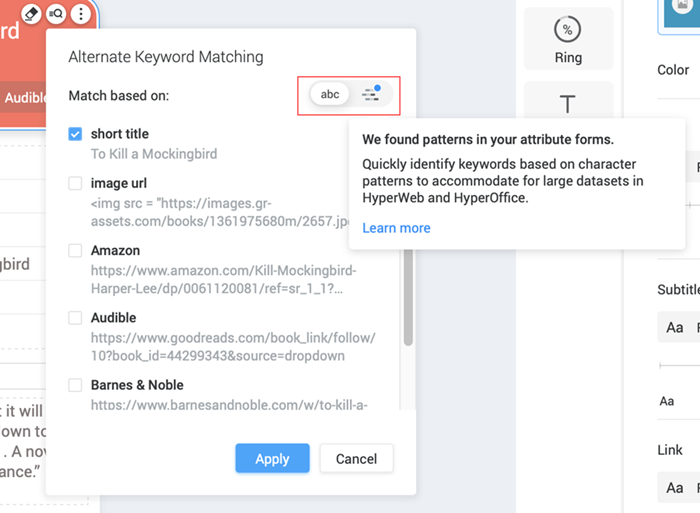Click the Audible tab on the card
This screenshot has height=513, width=700.
click(x=25, y=98)
